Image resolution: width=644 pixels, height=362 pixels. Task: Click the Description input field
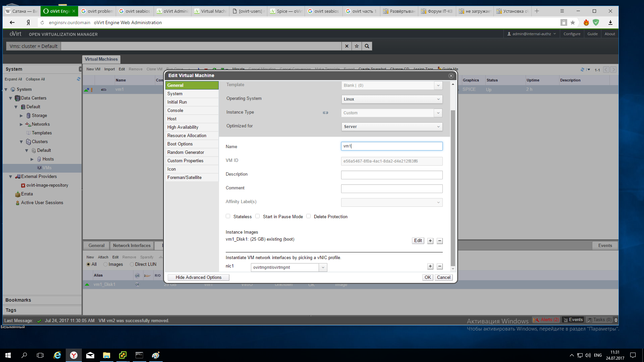pos(392,175)
